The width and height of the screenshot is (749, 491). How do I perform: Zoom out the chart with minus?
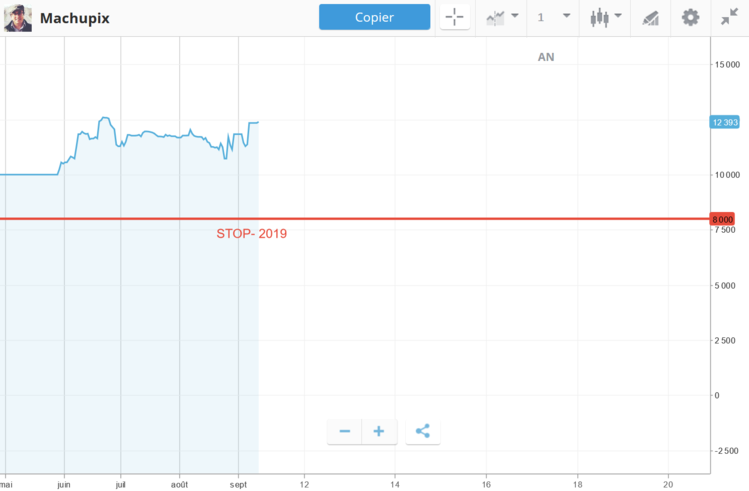(x=345, y=431)
